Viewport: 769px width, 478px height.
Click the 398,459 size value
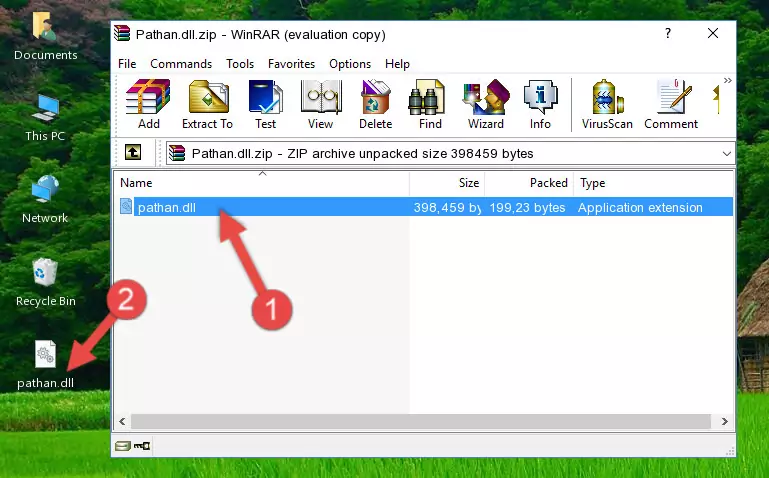tap(447, 207)
